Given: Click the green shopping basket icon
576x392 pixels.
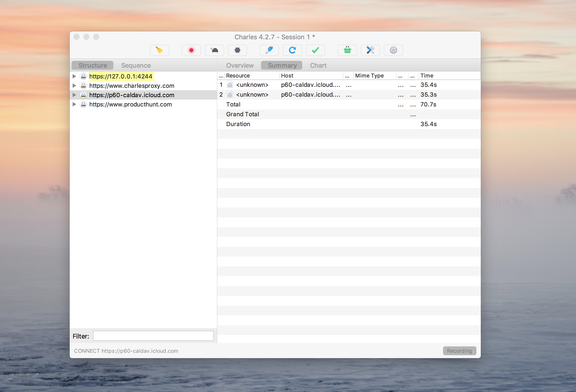Looking at the screenshot, I should pyautogui.click(x=347, y=50).
